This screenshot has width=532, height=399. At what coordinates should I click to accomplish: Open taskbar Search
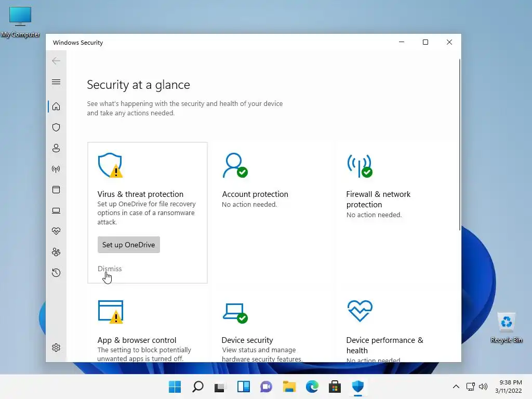[198, 387]
